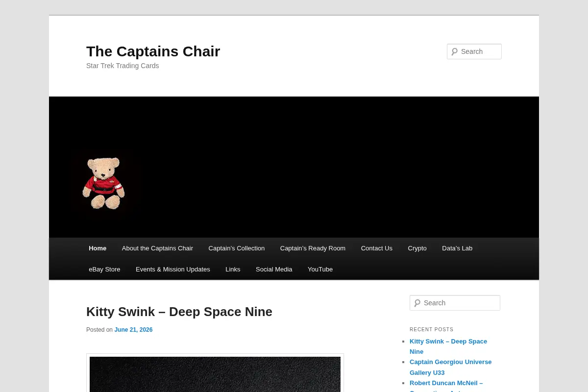
Task: Open The Captains Chair site title
Action: (153, 51)
